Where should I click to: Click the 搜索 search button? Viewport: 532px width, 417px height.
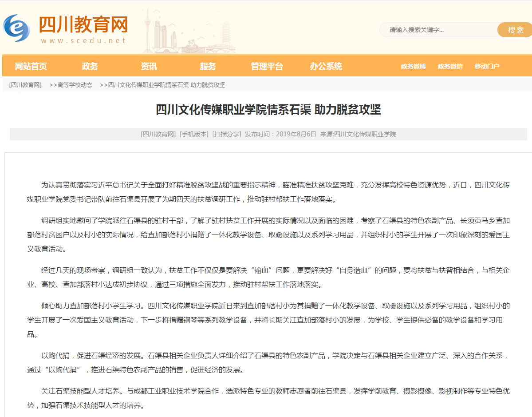[x=516, y=30]
